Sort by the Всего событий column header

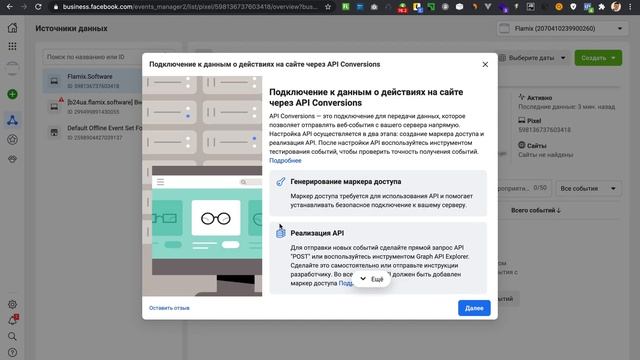click(536, 210)
